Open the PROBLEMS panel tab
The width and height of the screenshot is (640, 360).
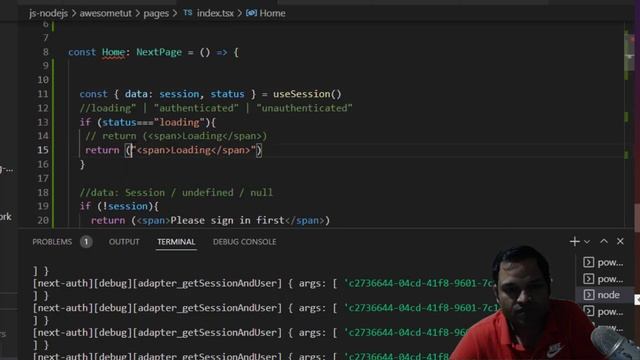[52, 242]
